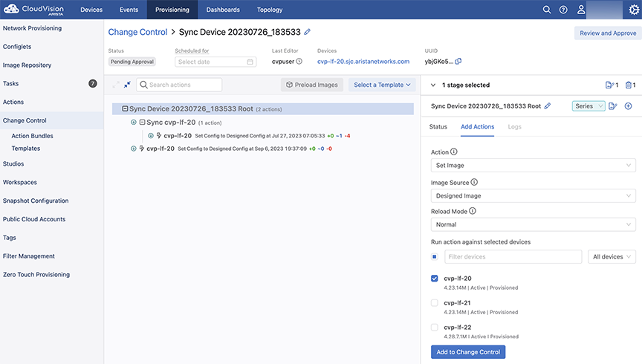The height and width of the screenshot is (364, 642).
Task: Open Studios in the sidebar
Action: pos(13,163)
